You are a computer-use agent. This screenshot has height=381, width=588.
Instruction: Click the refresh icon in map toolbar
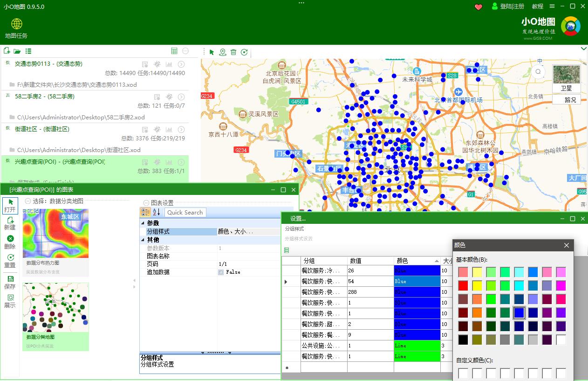point(244,52)
